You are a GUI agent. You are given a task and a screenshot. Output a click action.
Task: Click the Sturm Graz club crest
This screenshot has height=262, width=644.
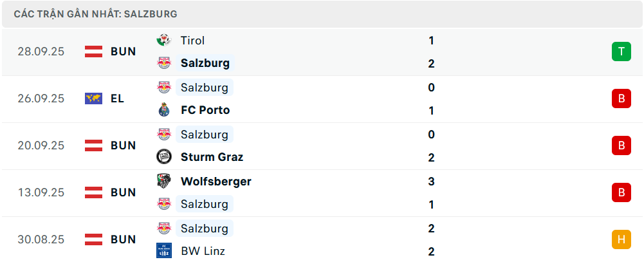[164, 157]
